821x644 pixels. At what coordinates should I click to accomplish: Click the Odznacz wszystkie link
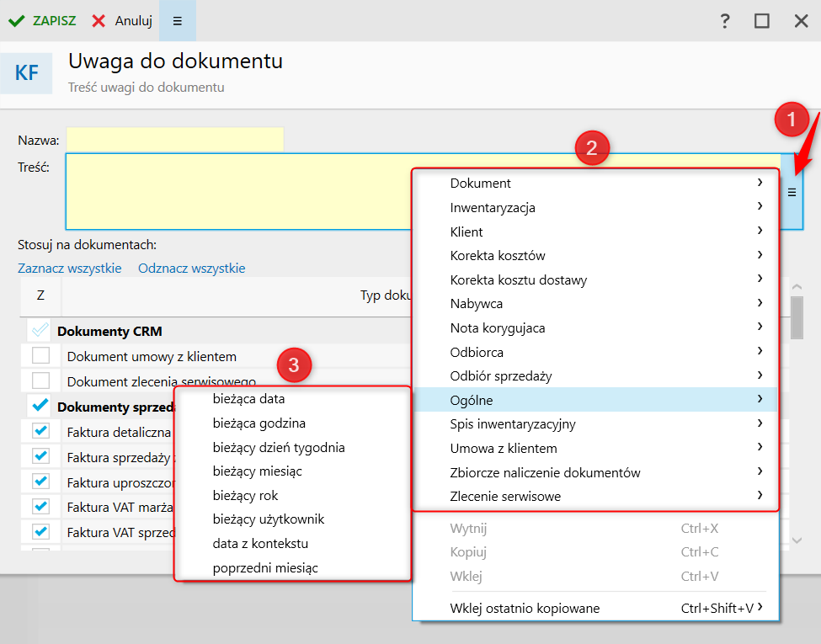(x=191, y=269)
